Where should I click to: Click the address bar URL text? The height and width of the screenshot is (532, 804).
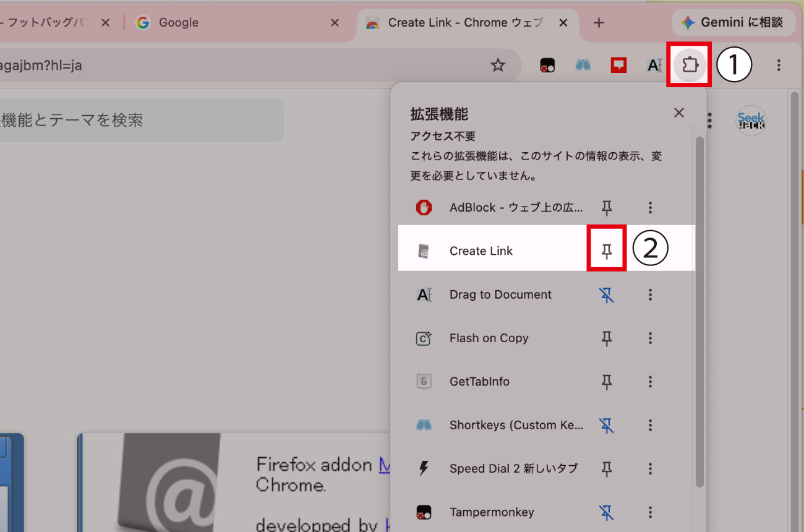[x=41, y=65]
